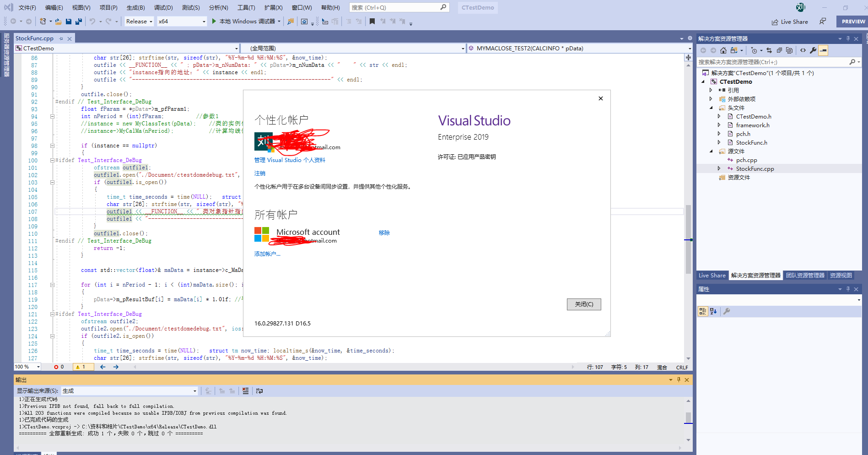Open the 文件(F) menu
This screenshot has width=868, height=455.
click(x=27, y=8)
